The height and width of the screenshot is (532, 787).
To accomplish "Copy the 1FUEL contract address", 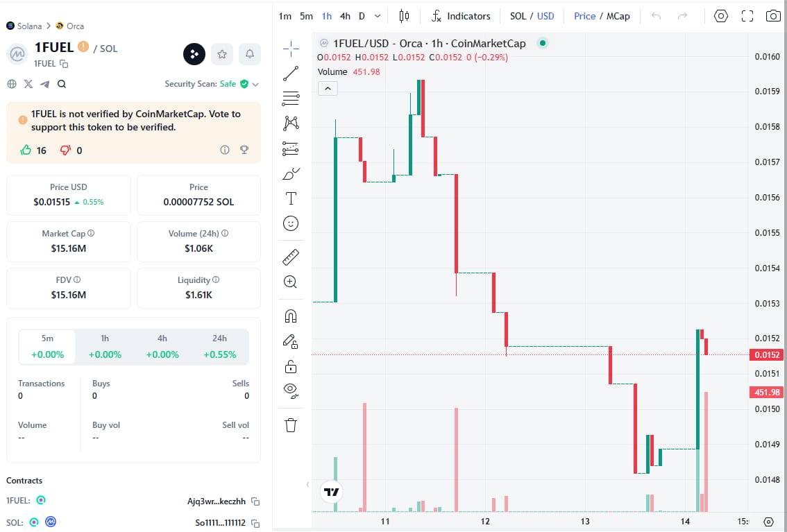I will (x=255, y=501).
